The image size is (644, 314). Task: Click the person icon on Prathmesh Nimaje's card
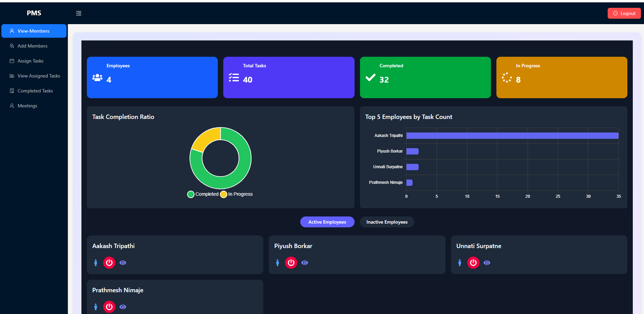[x=96, y=307]
